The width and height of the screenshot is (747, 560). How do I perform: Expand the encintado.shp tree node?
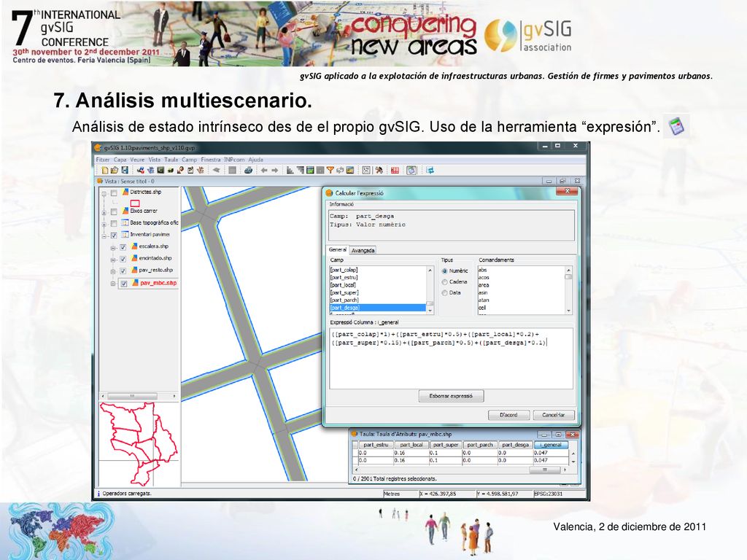coord(113,260)
